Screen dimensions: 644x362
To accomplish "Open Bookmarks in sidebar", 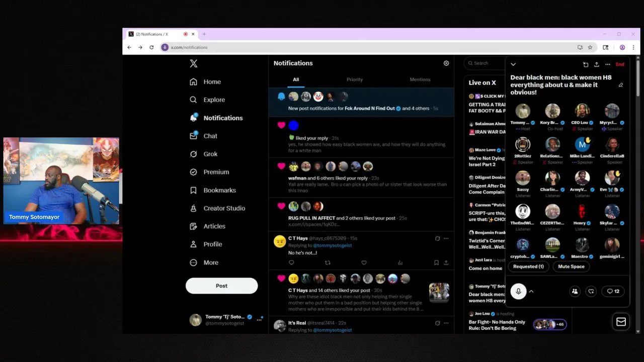I will click(x=213, y=190).
